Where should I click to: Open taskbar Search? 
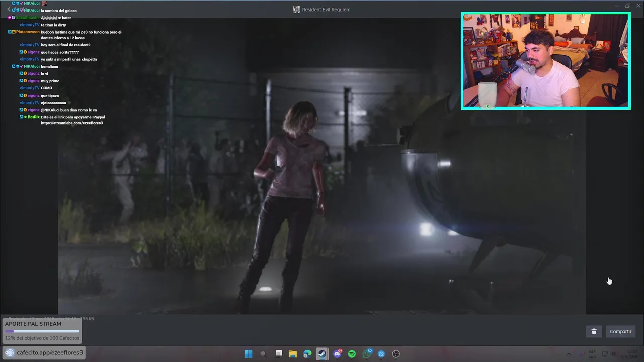[x=263, y=354]
